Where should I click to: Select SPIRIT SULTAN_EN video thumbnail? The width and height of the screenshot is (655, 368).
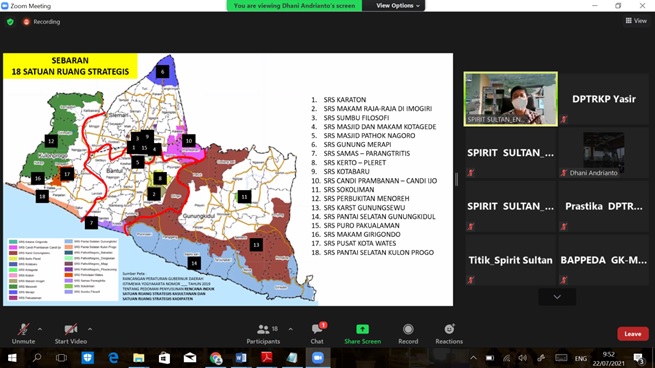click(x=510, y=99)
